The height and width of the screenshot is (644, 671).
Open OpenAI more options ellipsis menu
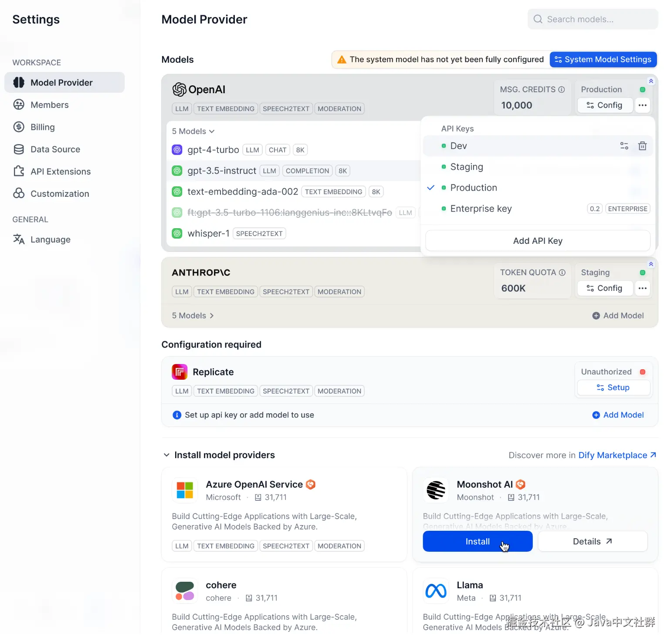pyautogui.click(x=642, y=105)
